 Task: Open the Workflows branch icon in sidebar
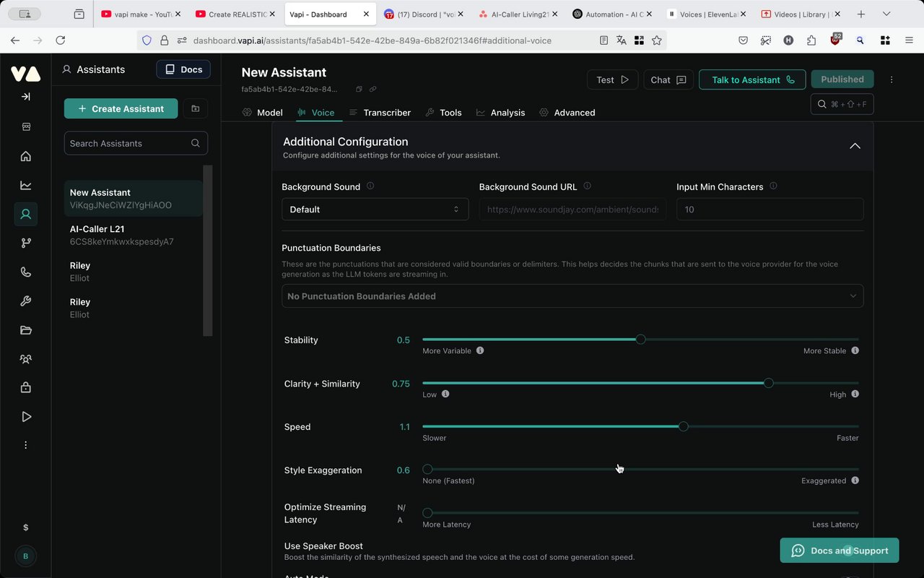pyautogui.click(x=26, y=243)
